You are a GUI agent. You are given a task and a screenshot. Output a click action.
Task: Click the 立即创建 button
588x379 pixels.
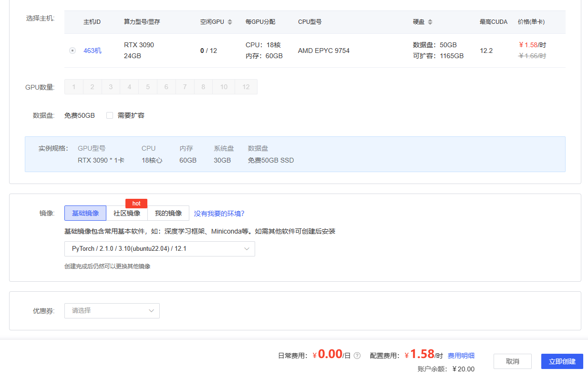point(562,361)
